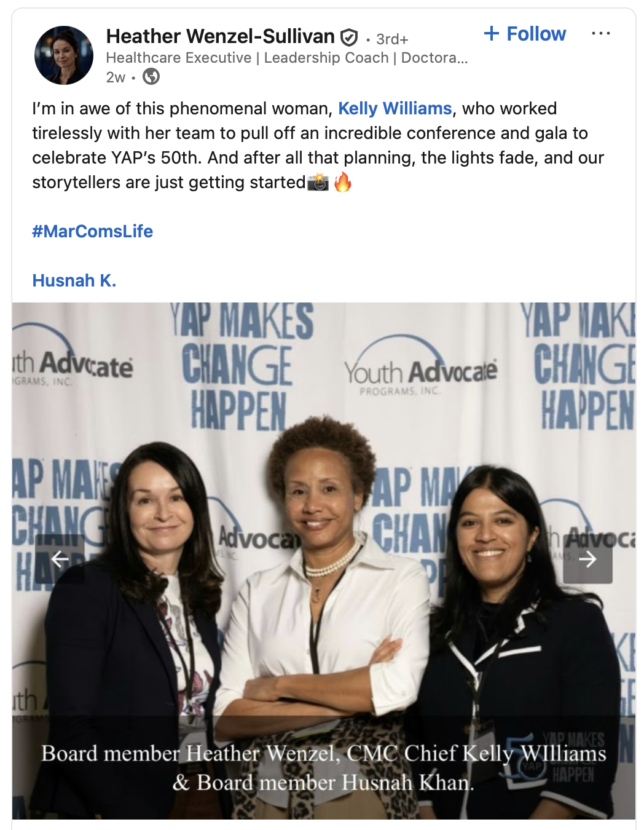Follow Heather Wenzel-Sullivan
The height and width of the screenshot is (830, 644).
point(525,34)
